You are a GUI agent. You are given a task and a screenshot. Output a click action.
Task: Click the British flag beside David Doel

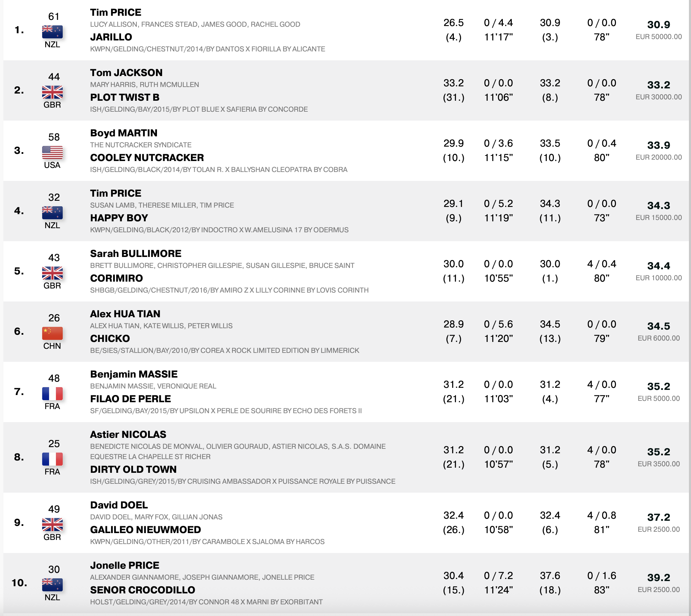coord(52,524)
